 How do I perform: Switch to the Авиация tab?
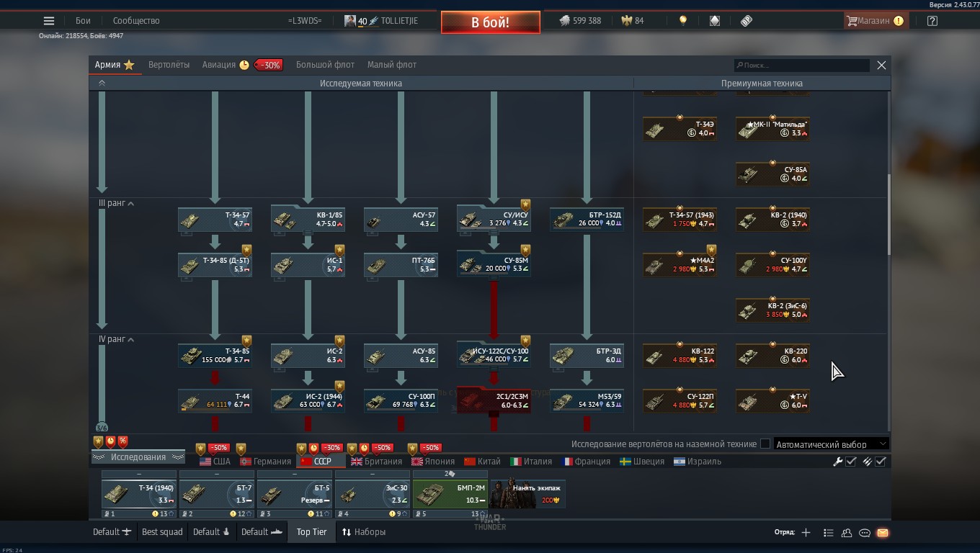(219, 65)
